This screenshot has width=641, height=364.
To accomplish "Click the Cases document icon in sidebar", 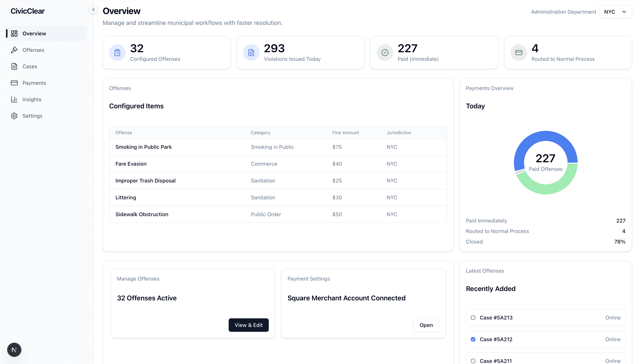I will [x=14, y=66].
